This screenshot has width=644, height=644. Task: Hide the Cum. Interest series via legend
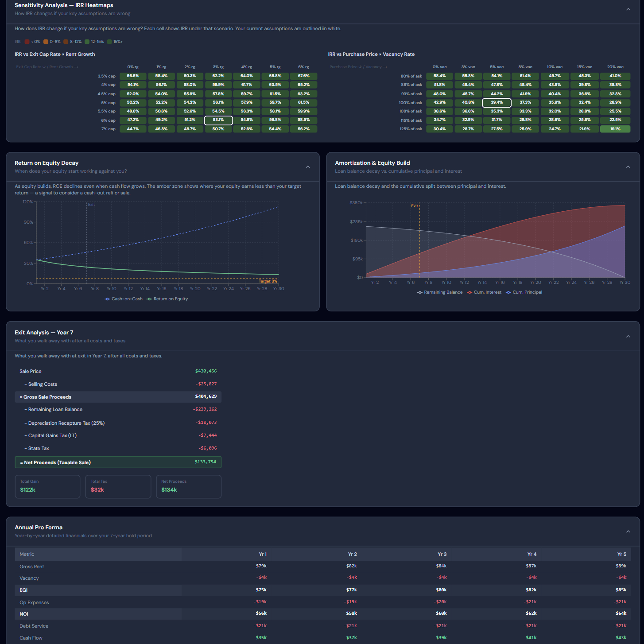[x=484, y=292]
